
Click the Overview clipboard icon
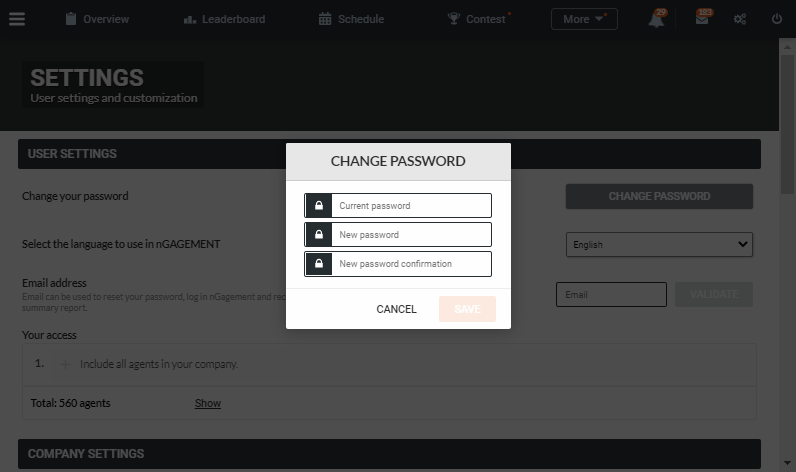point(71,19)
